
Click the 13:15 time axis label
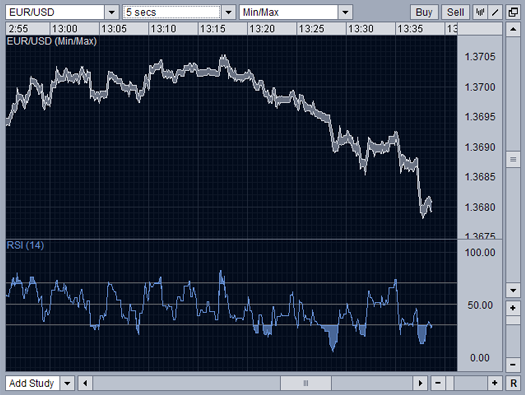tap(213, 29)
